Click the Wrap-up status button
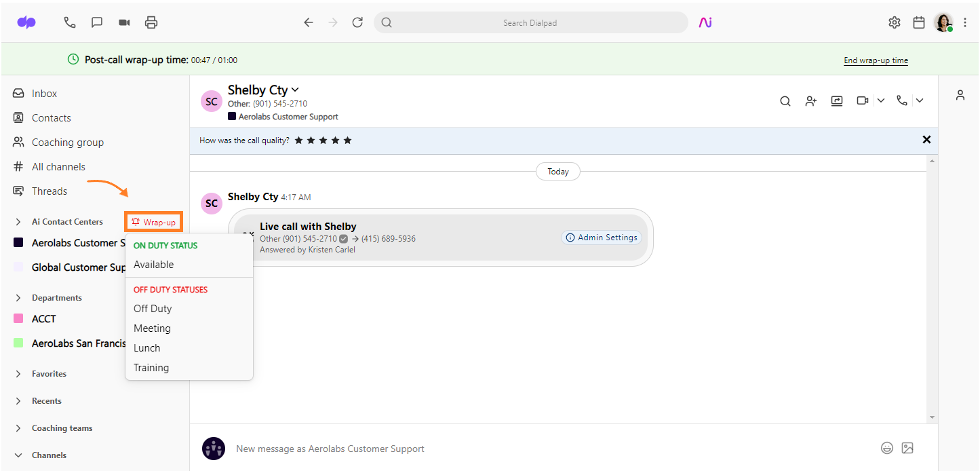 click(154, 222)
